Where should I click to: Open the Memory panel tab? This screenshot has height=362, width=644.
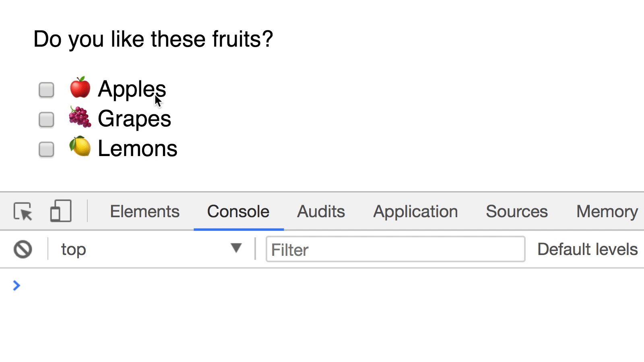606,211
